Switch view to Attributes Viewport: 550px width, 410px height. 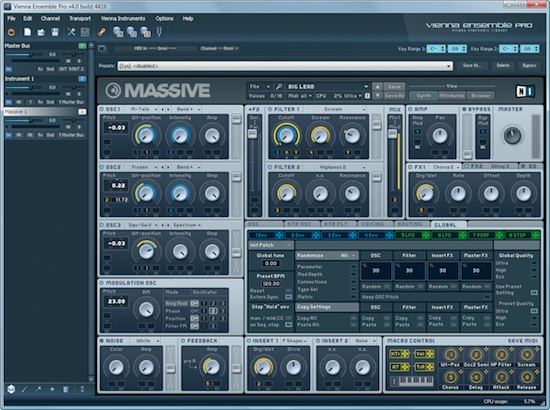point(452,95)
